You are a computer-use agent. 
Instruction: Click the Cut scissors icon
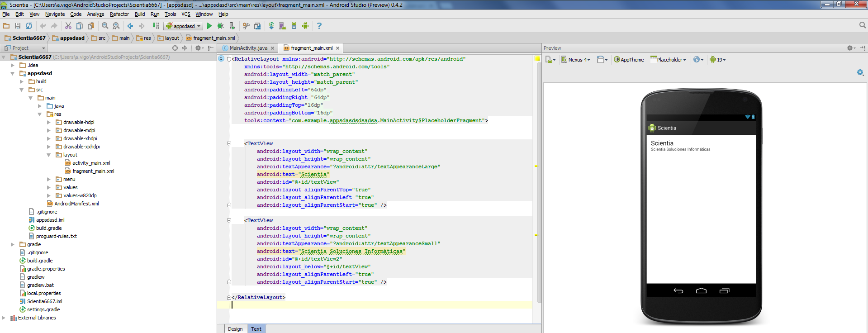(x=68, y=26)
